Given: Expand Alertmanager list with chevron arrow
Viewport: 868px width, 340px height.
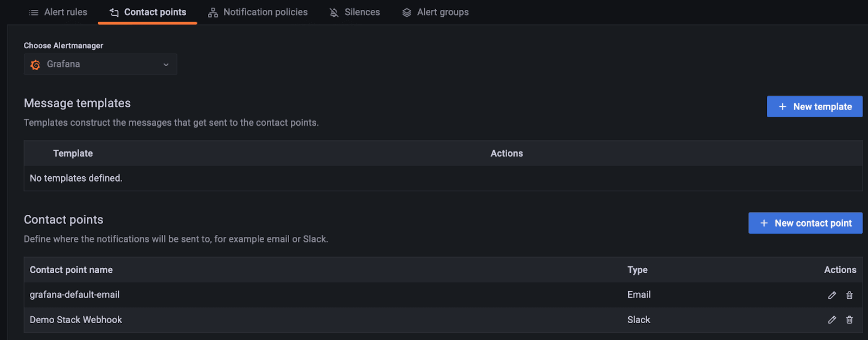Looking at the screenshot, I should pos(166,65).
